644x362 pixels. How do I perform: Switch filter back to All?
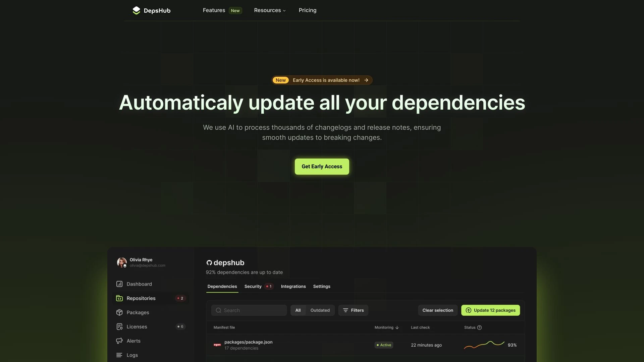click(x=298, y=310)
